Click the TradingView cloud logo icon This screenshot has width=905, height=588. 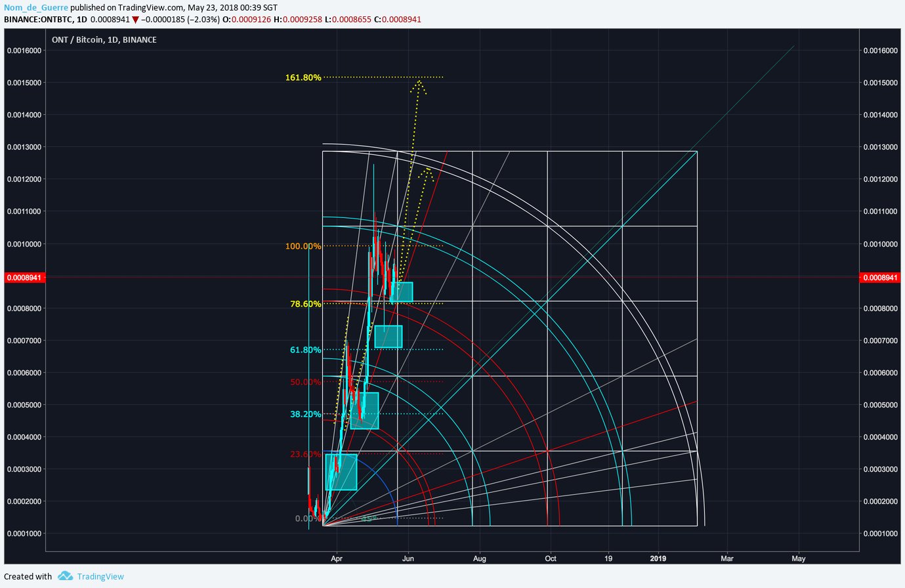(65, 576)
